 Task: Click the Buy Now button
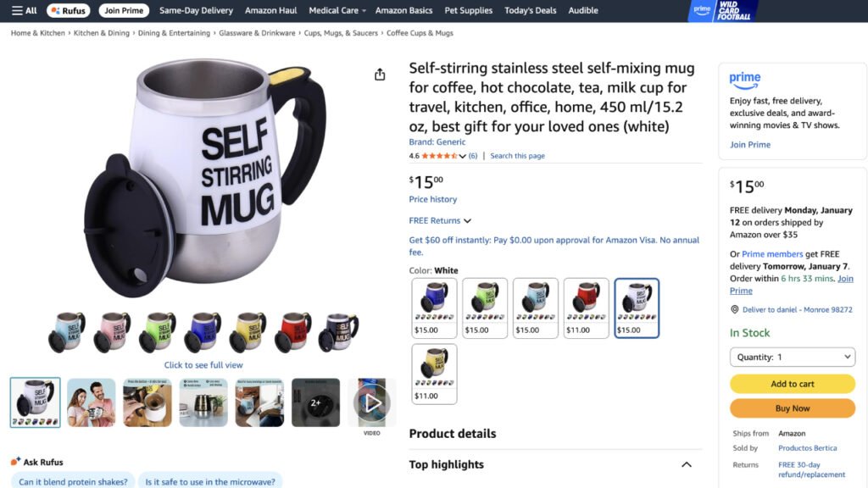pyautogui.click(x=793, y=408)
